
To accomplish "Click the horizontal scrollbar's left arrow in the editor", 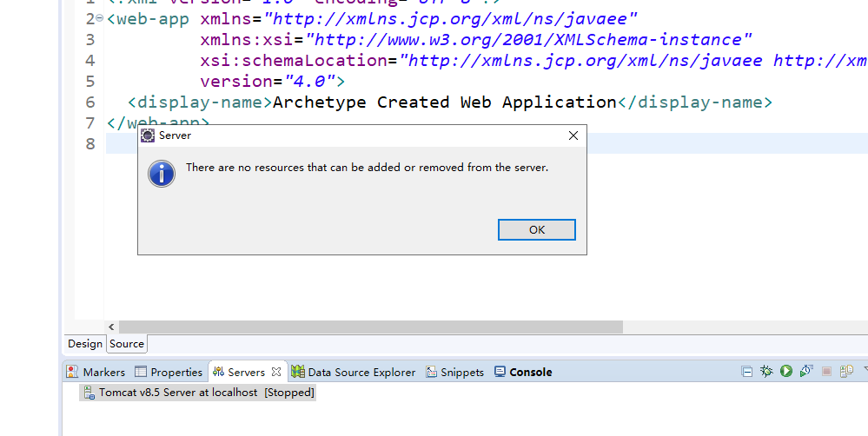I will (x=111, y=327).
